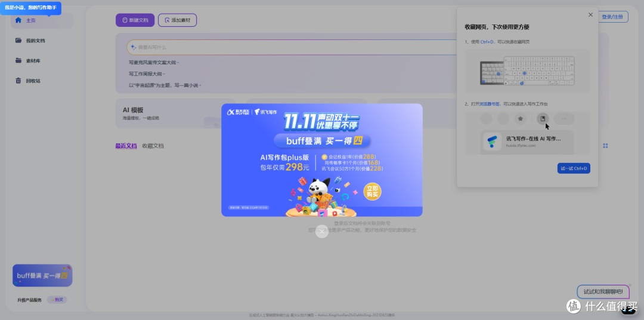Click the AI写作包plus版 text in the promo

tap(284, 158)
